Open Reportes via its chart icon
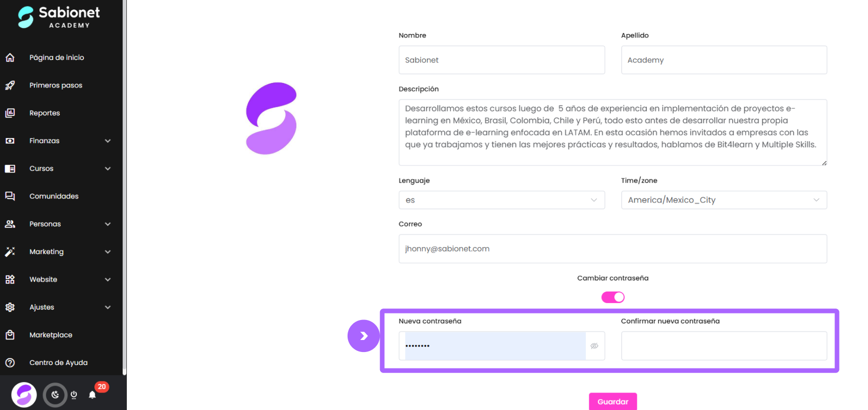 pos(10,113)
